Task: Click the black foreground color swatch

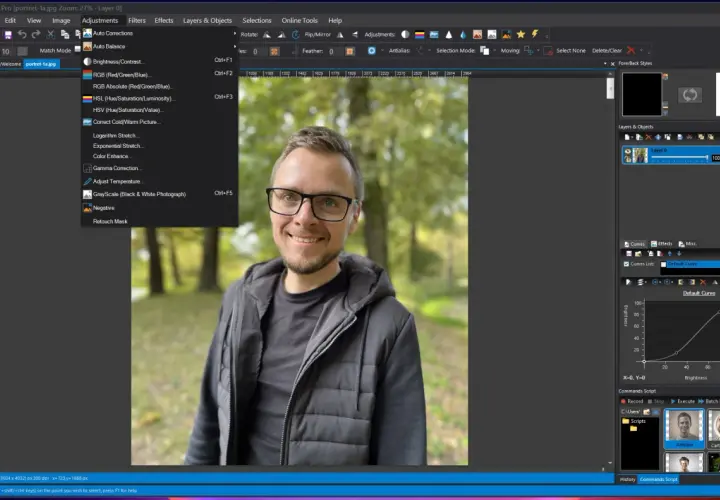Action: pyautogui.click(x=642, y=94)
